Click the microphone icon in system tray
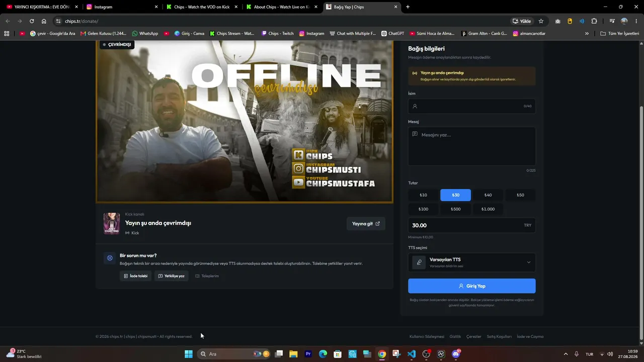Image resolution: width=644 pixels, height=362 pixels. click(x=577, y=354)
